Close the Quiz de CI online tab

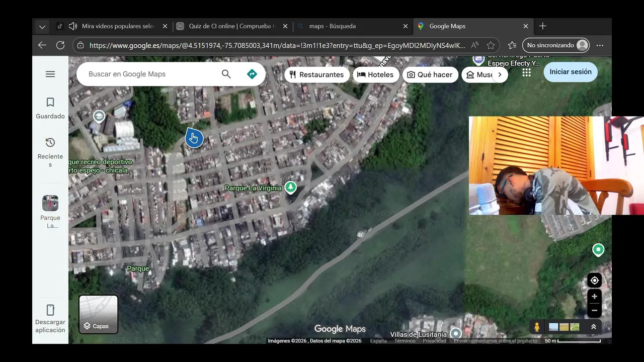click(x=285, y=26)
